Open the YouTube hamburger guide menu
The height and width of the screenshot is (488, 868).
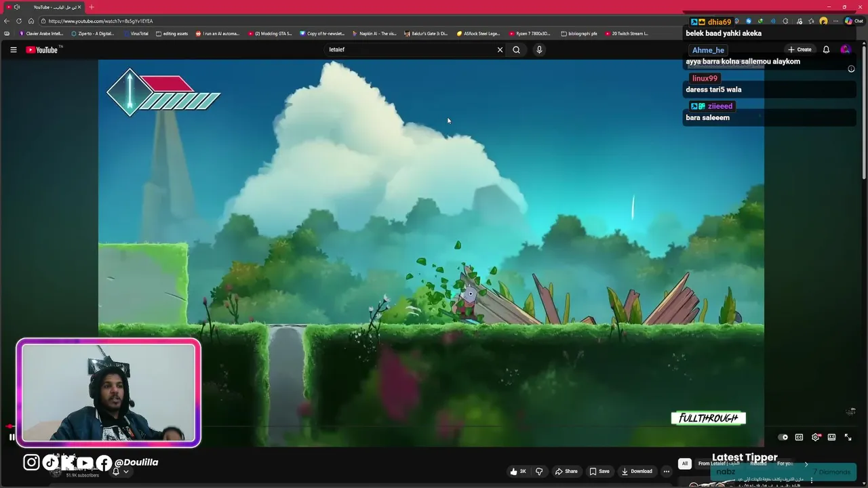13,49
